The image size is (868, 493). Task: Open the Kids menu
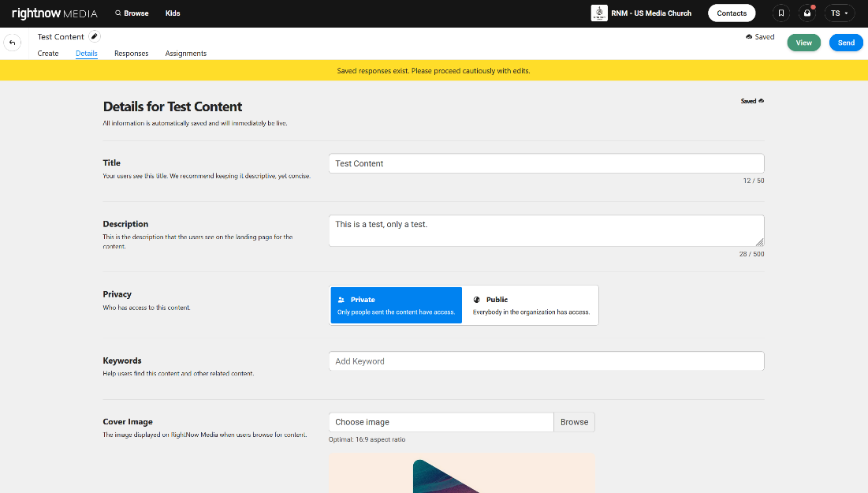(173, 13)
